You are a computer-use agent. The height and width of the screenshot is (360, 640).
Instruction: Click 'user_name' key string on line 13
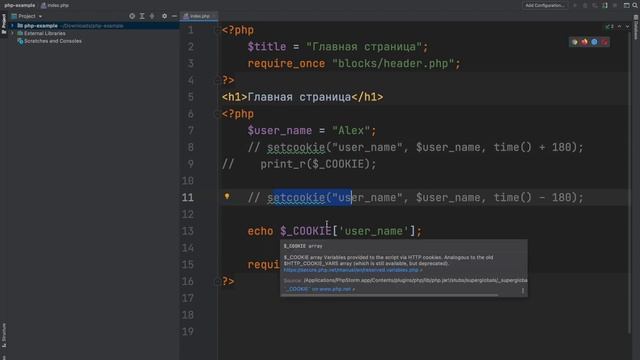(374, 231)
